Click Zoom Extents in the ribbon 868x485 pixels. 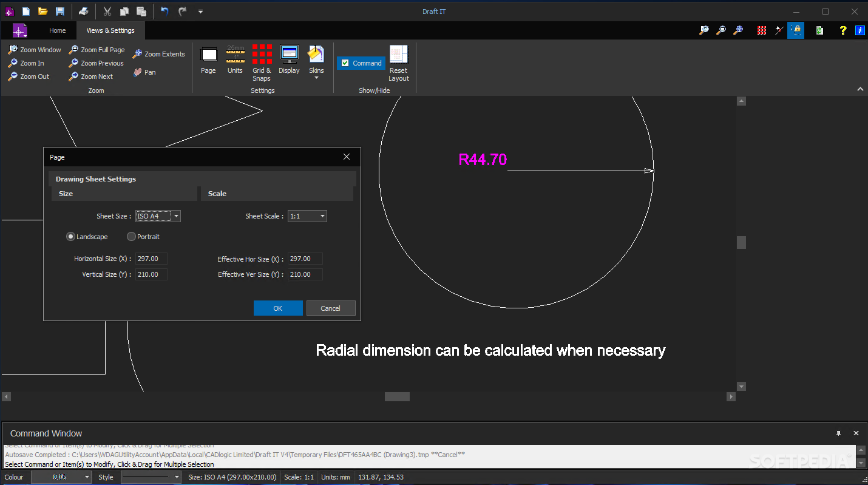pos(158,54)
